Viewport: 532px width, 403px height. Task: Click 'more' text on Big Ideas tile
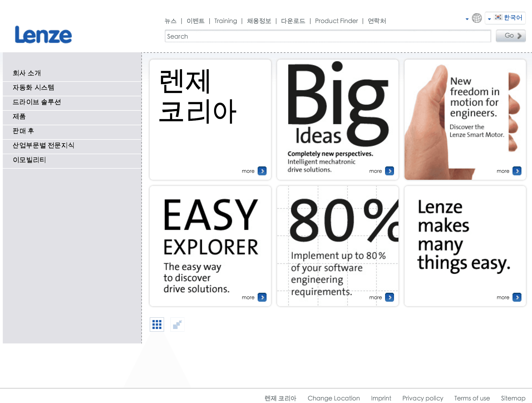[x=375, y=171]
